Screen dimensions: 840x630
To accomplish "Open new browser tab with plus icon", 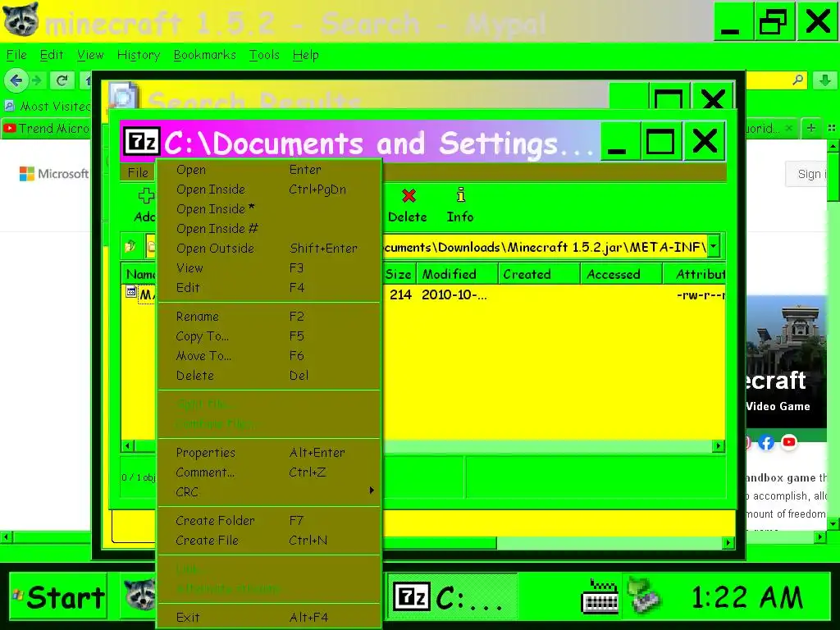I will click(811, 128).
